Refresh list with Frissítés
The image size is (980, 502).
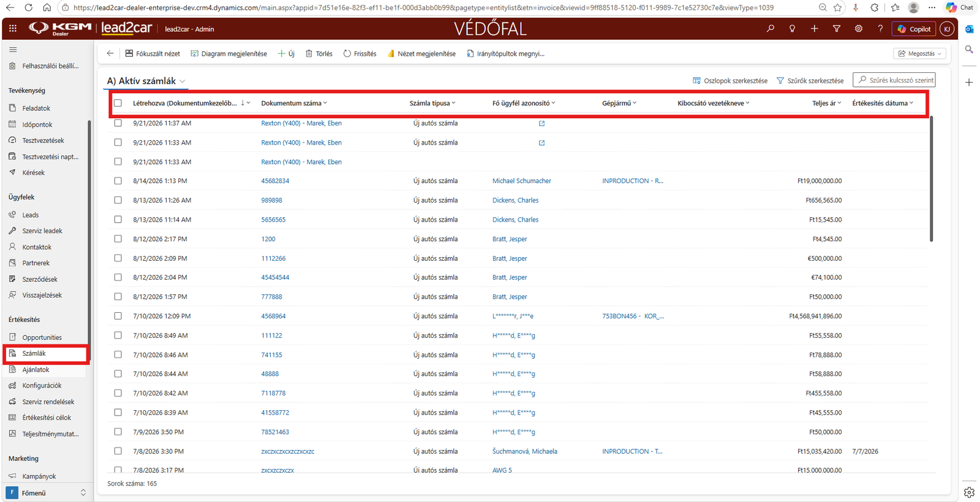pyautogui.click(x=360, y=54)
